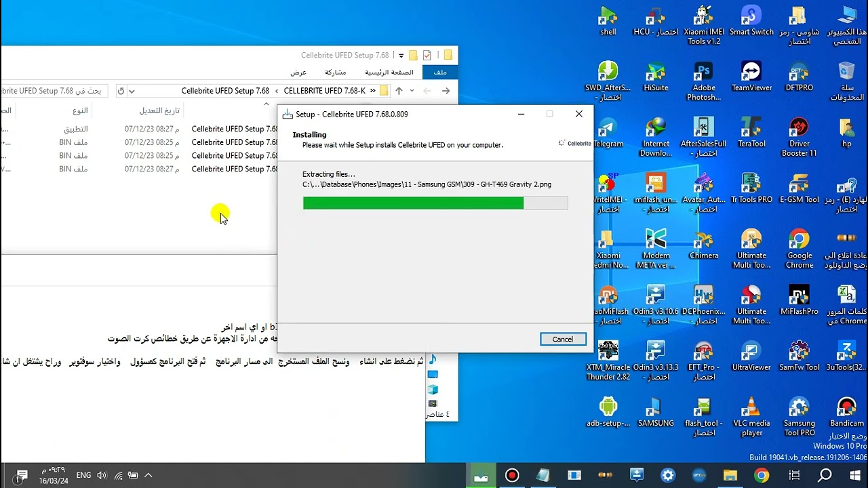868x488 pixels.
Task: Switch ENG input language indicator
Action: 83,476
